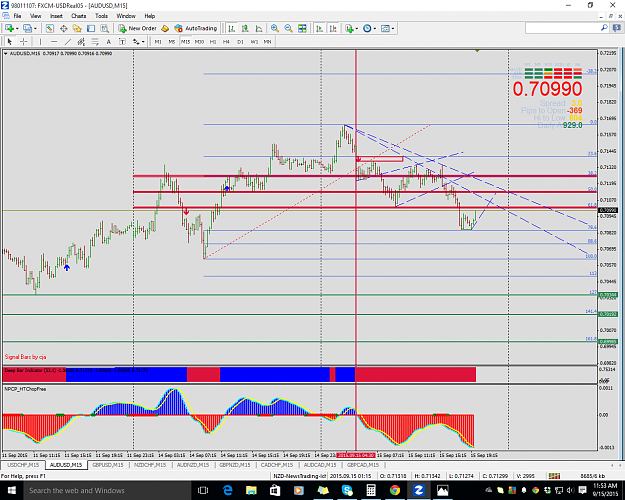Screen dimensions: 625x500
Task: Click the New Order button
Action: (x=138, y=28)
